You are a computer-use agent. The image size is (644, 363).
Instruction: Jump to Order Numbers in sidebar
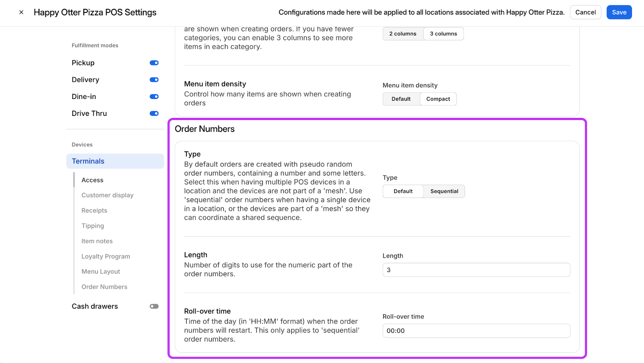pos(105,287)
